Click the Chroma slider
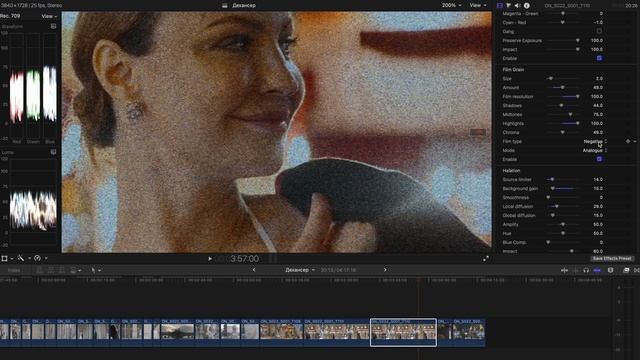640x360 pixels. [562, 132]
